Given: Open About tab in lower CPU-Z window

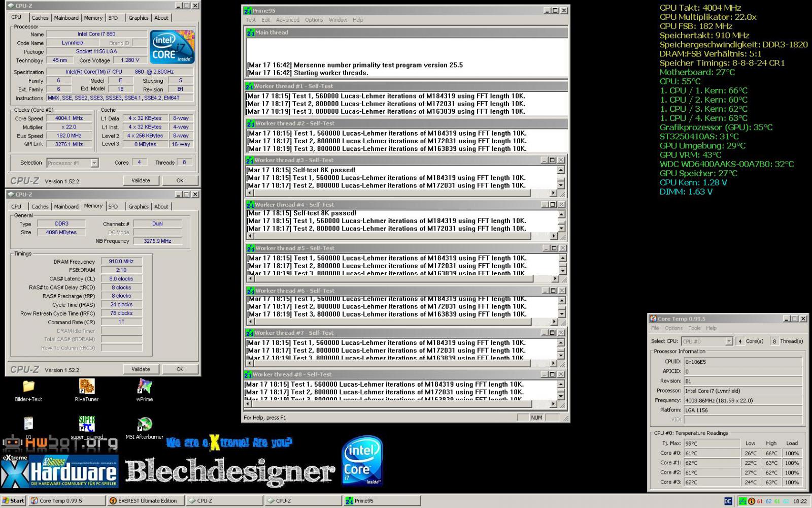Looking at the screenshot, I should click(x=161, y=207).
